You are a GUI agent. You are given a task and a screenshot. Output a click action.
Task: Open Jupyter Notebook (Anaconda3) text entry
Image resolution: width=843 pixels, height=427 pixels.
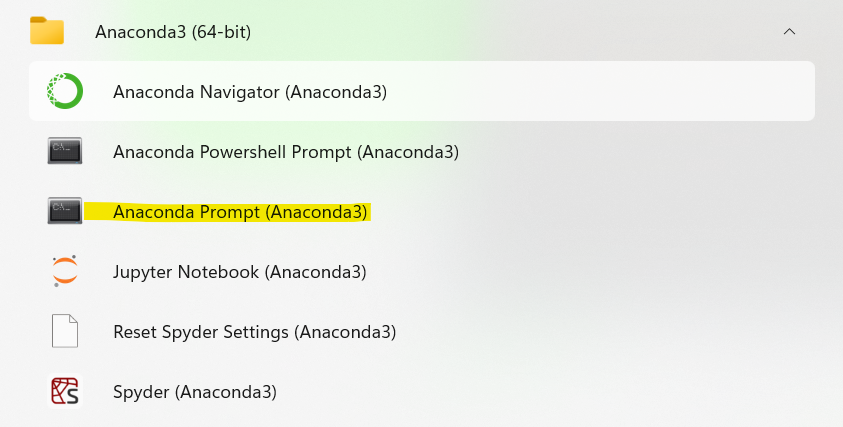(x=240, y=272)
